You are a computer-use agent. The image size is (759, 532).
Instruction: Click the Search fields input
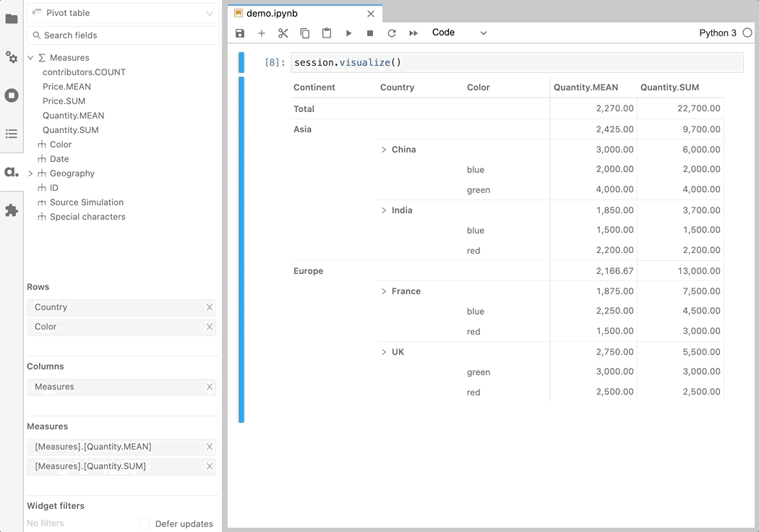[123, 35]
